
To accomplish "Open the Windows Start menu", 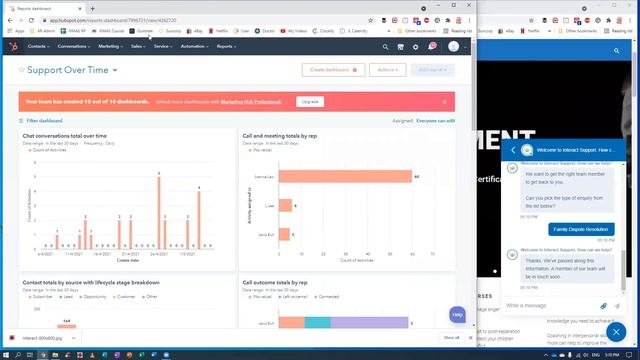I will click(x=6, y=355).
